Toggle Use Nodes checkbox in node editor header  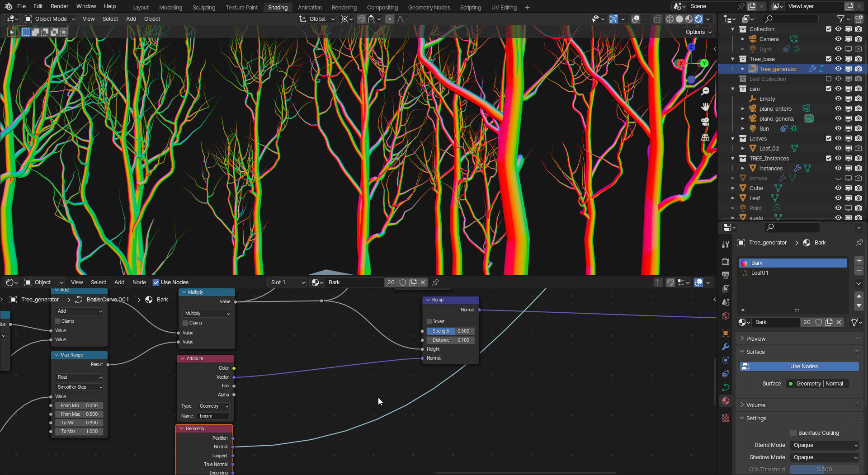point(156,282)
